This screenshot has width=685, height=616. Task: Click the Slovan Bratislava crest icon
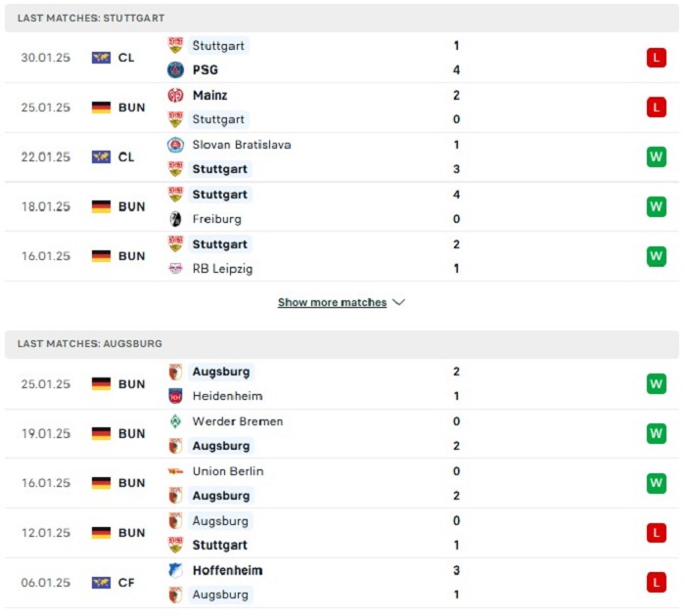pyautogui.click(x=175, y=145)
